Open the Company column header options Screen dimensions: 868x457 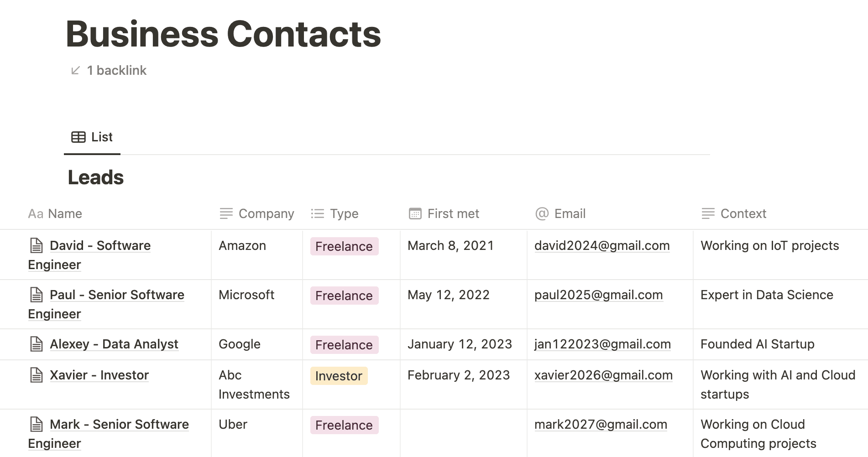click(256, 213)
